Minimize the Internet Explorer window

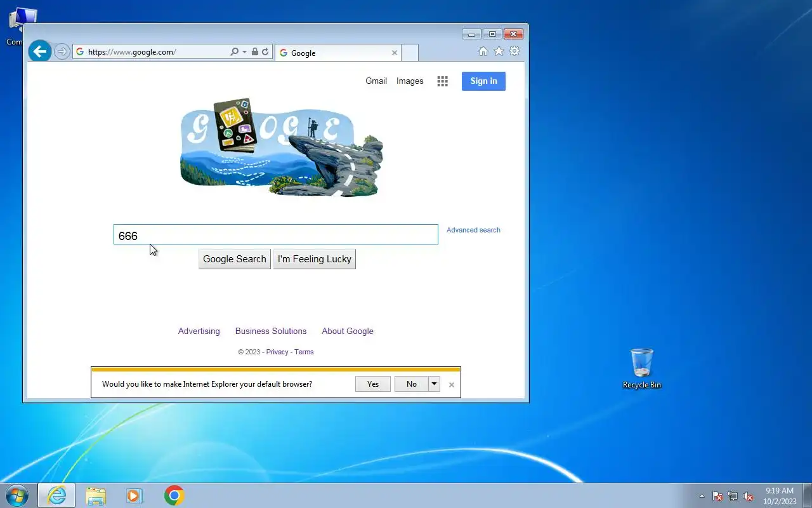tap(471, 34)
